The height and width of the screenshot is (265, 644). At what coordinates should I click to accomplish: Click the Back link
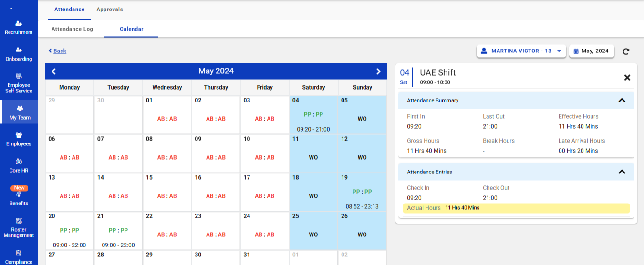click(x=58, y=51)
